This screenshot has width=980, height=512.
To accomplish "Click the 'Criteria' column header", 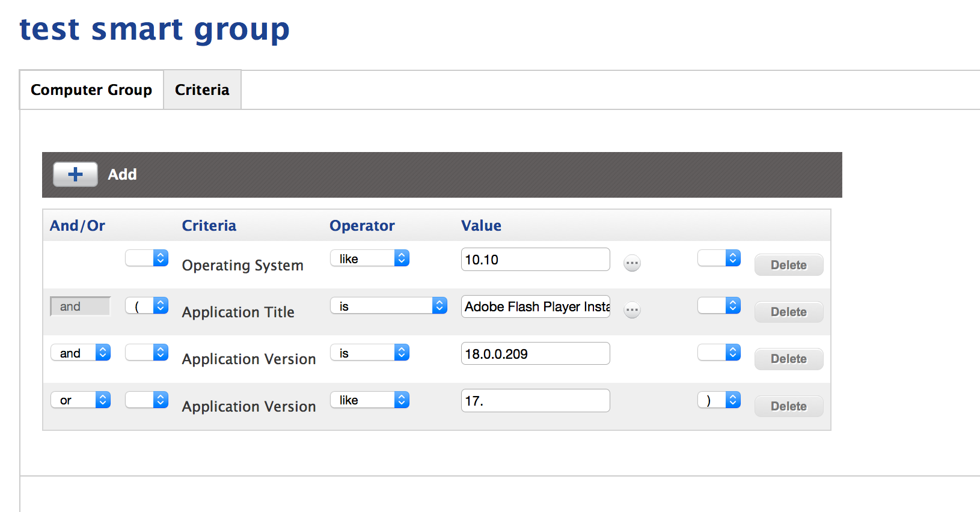I will pos(209,226).
